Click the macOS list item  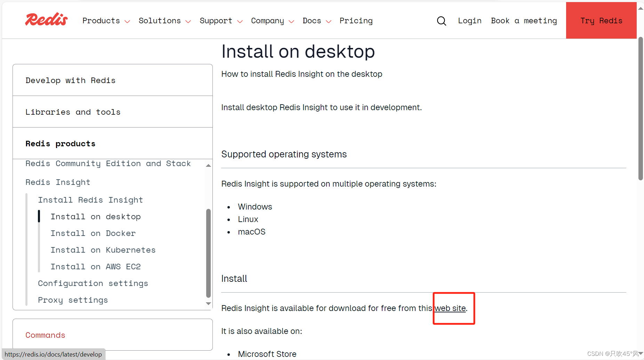[251, 232]
